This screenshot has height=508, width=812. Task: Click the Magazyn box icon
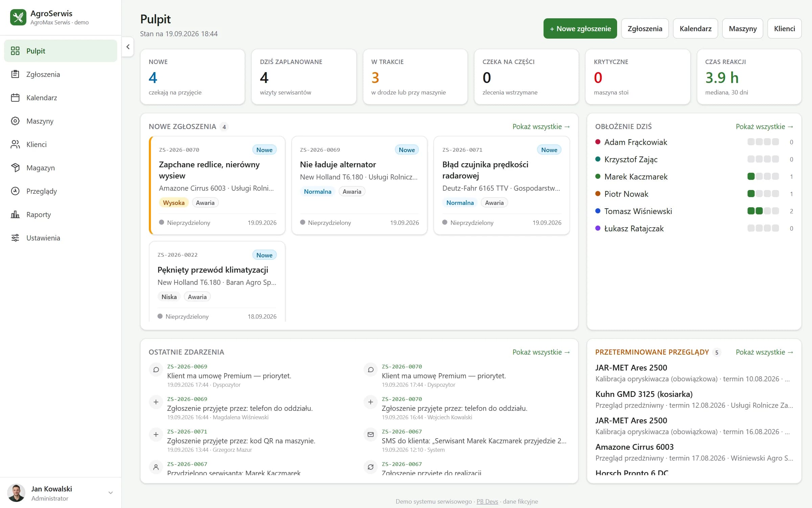[15, 168]
